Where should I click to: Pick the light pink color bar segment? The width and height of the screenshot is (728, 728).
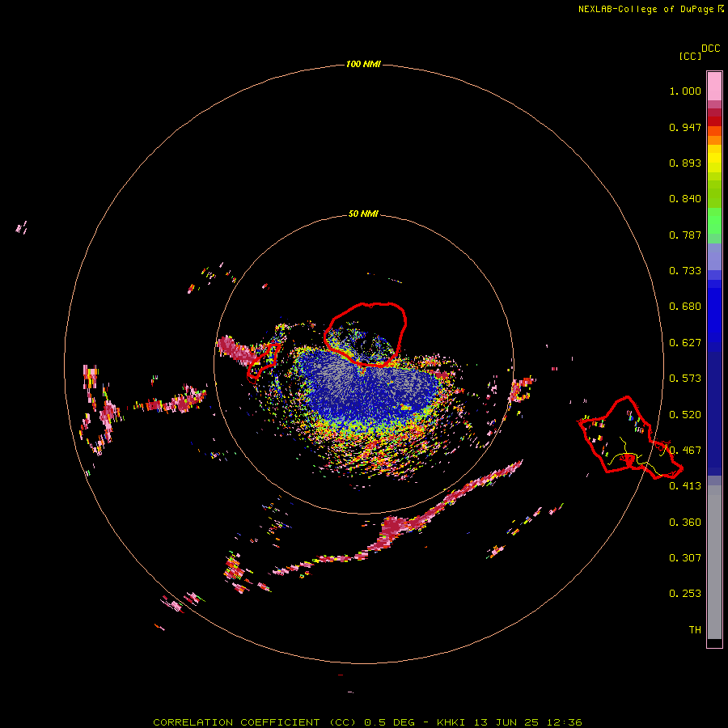point(714,86)
